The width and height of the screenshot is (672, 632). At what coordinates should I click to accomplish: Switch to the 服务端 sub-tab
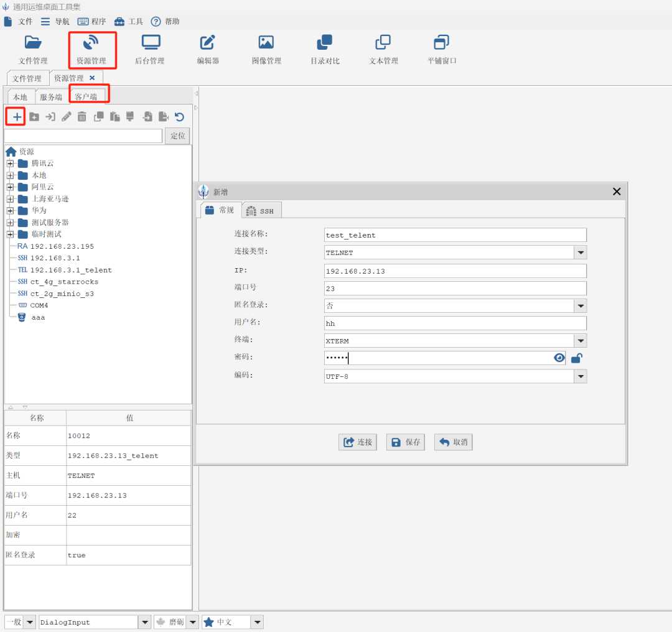click(51, 97)
